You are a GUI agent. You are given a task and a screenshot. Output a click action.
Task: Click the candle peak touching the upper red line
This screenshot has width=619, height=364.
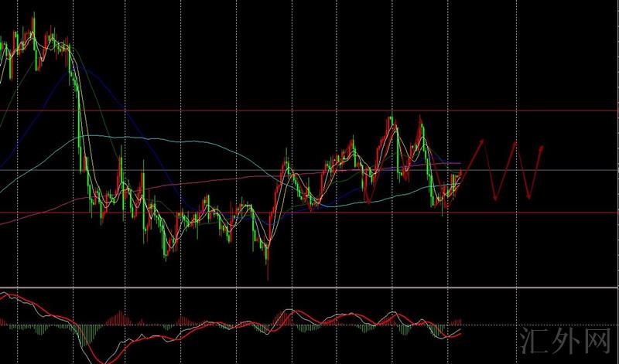pos(392,117)
